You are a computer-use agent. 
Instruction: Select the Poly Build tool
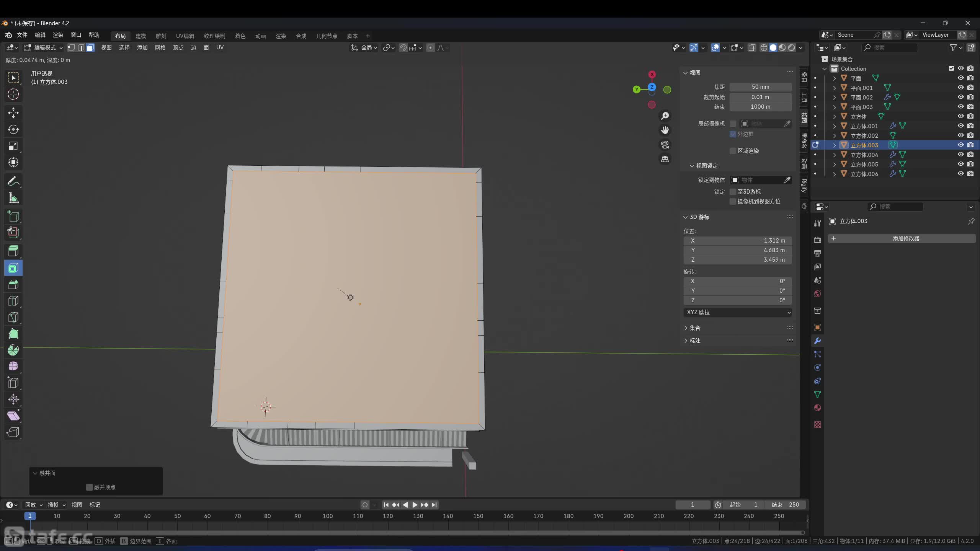point(13,334)
